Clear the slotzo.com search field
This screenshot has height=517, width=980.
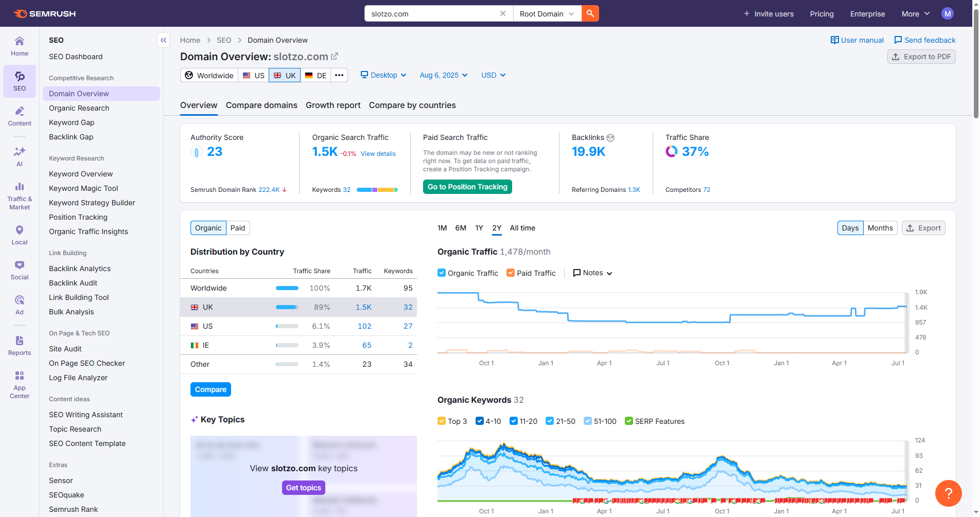point(502,13)
